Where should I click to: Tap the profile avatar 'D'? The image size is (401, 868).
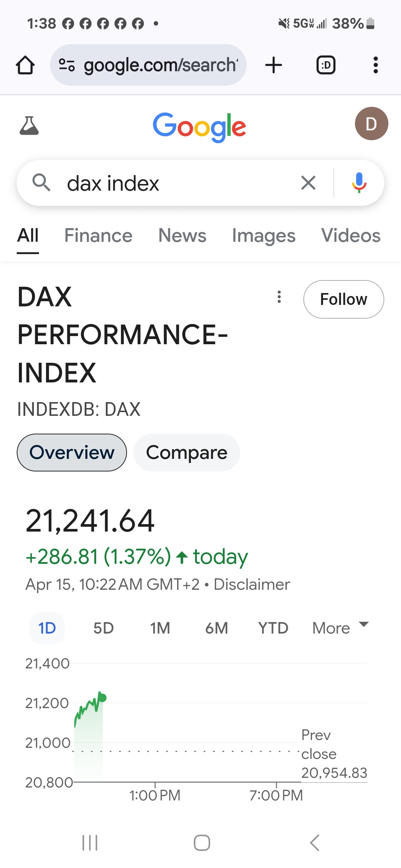click(x=371, y=124)
